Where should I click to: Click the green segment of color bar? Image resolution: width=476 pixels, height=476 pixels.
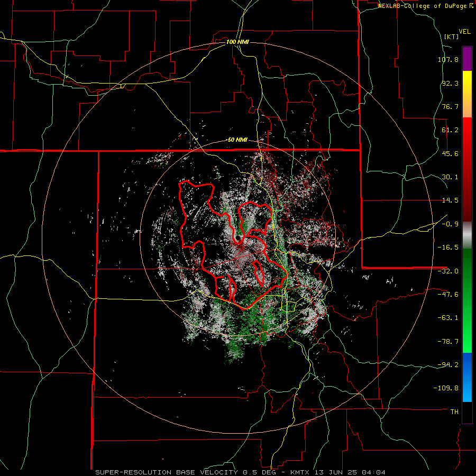(x=467, y=300)
